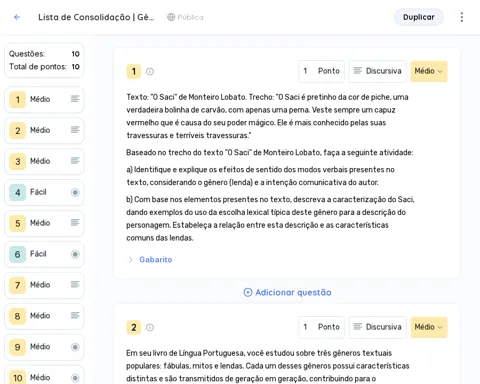
Task: Click the multiple-choice icon in sidebar row 4
Action: (75, 192)
